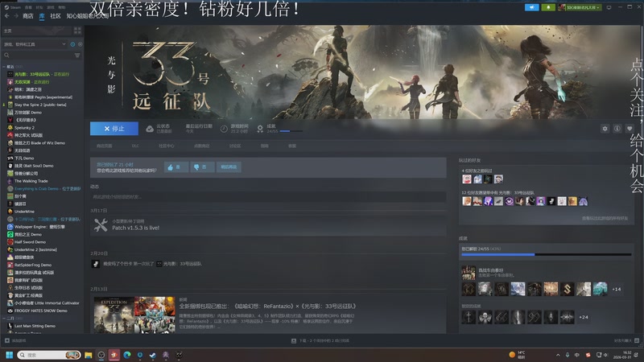
Task: Collapse the 最近 group in the game list
Action: pos(4,67)
